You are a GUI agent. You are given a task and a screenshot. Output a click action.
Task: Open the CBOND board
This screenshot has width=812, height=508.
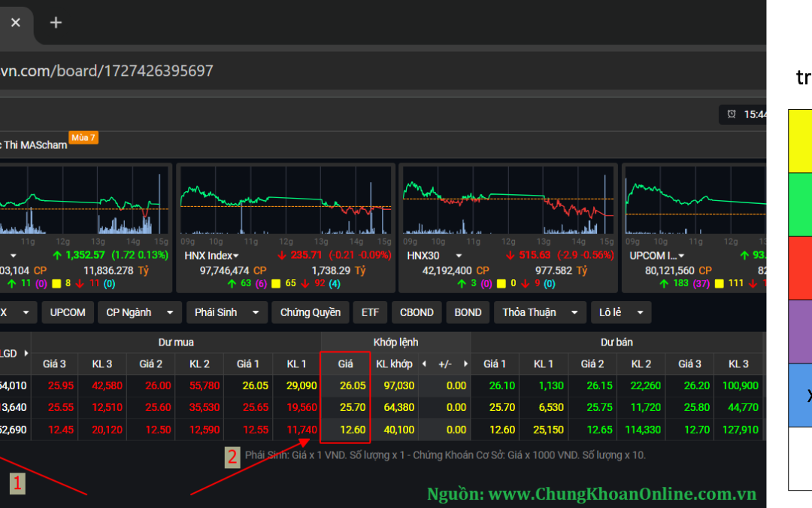pyautogui.click(x=416, y=312)
